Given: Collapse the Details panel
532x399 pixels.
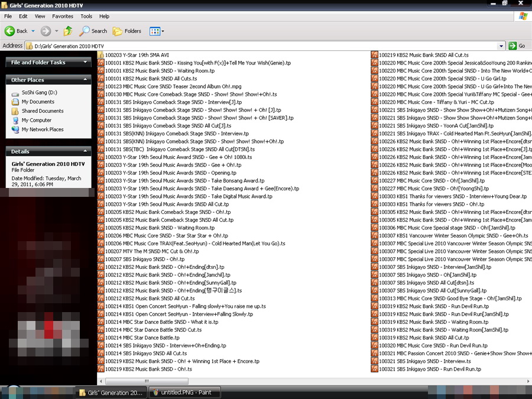Looking at the screenshot, I should click(x=85, y=151).
